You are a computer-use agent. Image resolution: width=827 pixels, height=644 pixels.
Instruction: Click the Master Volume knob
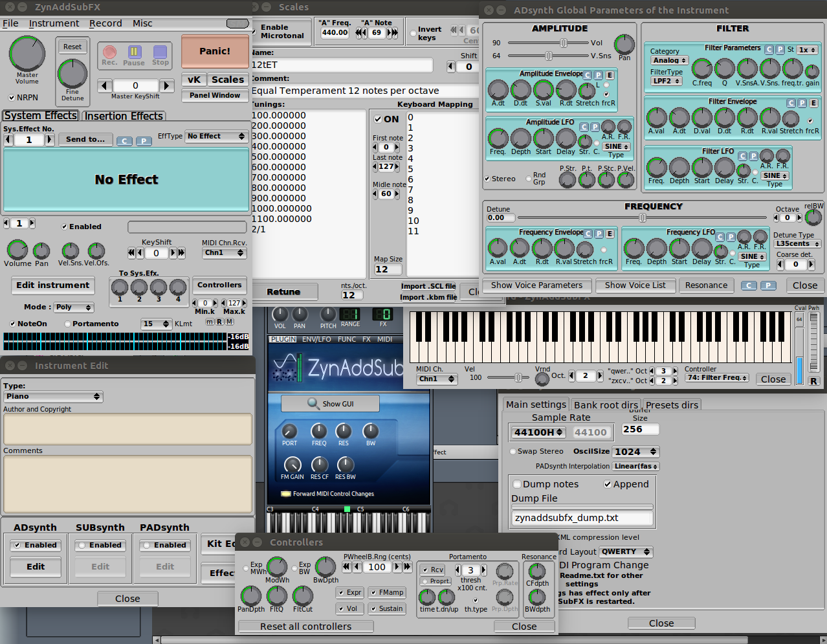click(x=27, y=54)
